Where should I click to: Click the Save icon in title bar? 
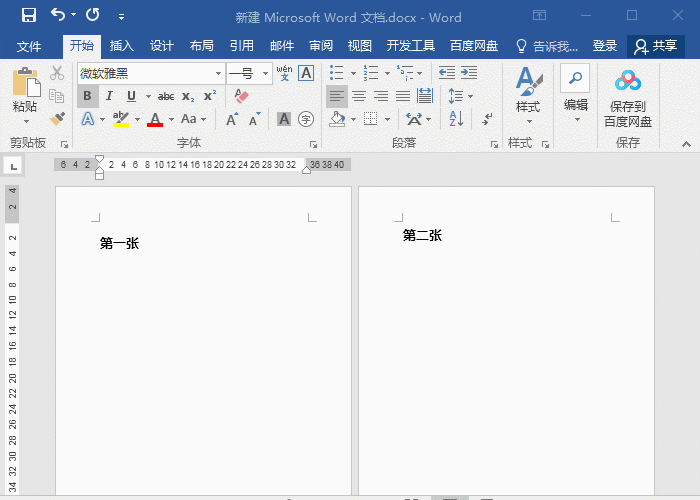(x=28, y=16)
